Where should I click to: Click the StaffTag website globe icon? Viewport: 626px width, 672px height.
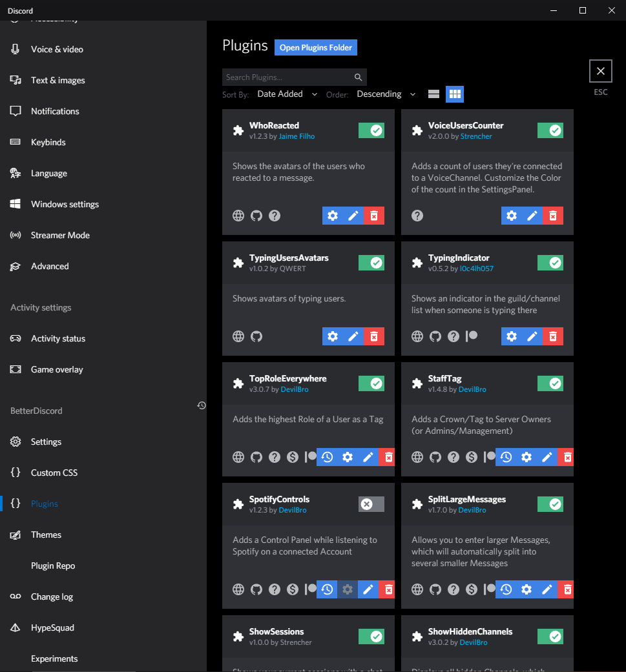point(417,457)
